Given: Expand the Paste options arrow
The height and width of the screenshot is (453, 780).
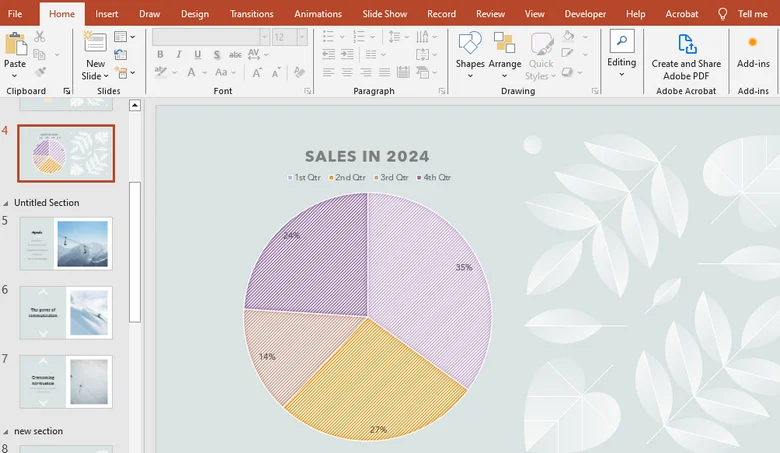Looking at the screenshot, I should [14, 76].
